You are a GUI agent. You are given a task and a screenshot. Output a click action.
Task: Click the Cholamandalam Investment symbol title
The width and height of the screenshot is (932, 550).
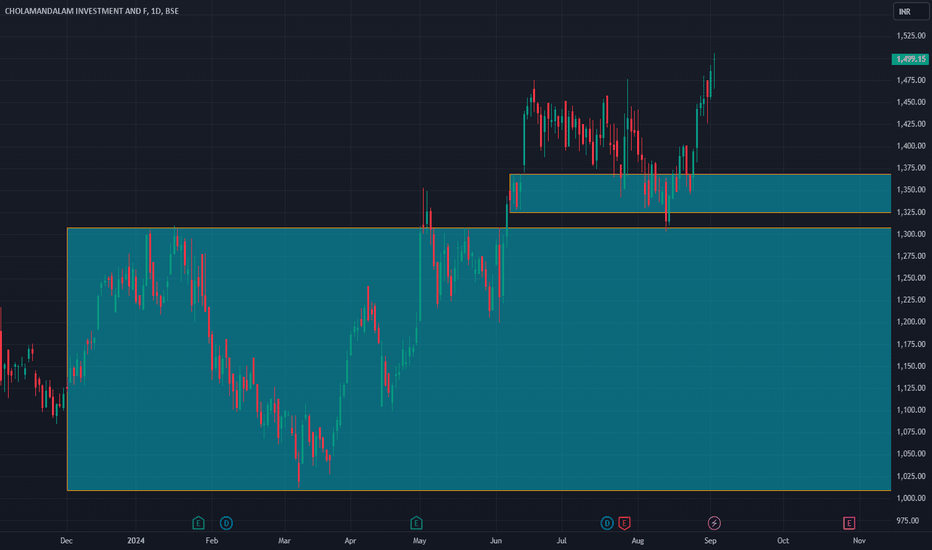92,11
